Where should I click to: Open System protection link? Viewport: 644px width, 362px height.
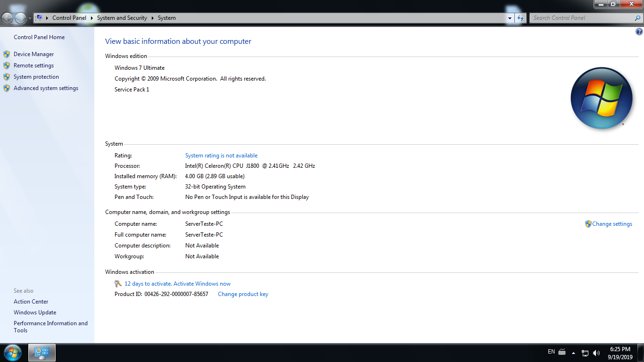36,77
